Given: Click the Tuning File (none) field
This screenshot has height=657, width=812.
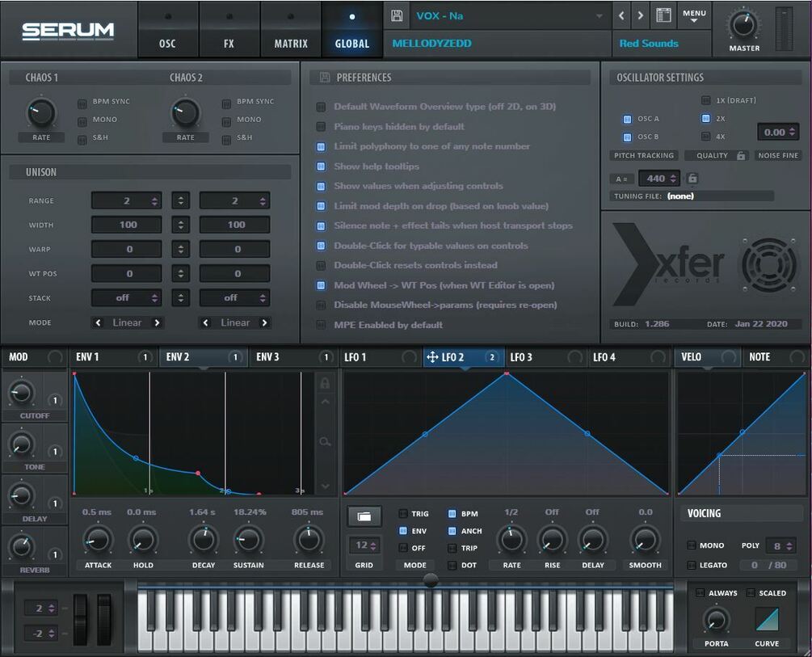Looking at the screenshot, I should (x=692, y=196).
